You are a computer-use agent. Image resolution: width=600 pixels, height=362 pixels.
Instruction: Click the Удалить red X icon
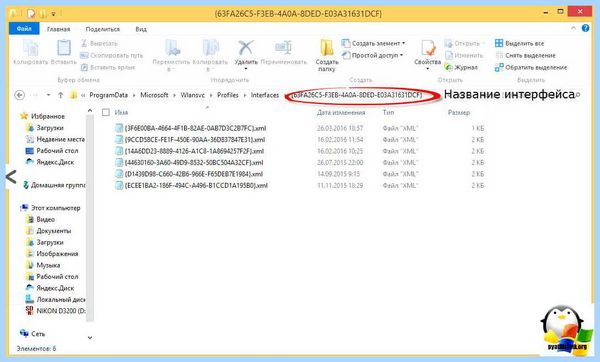pyautogui.click(x=246, y=48)
